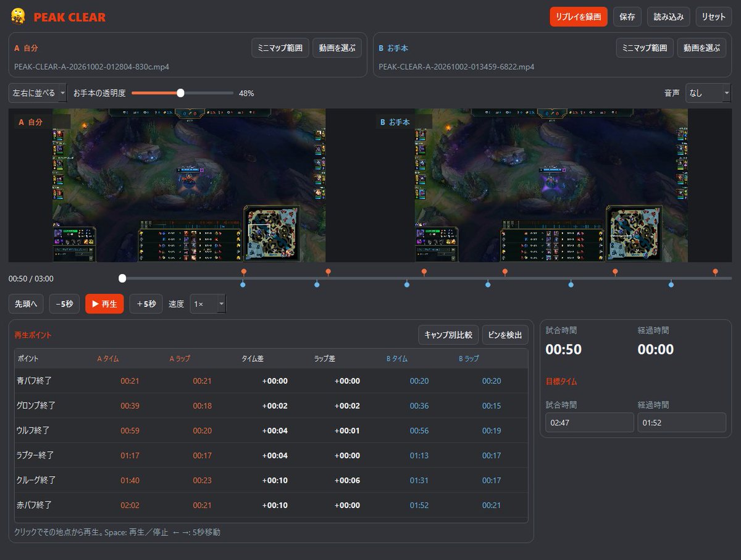Open the 速度 dropdown showing 1×
Viewport: 741px width, 560px height.
pyautogui.click(x=208, y=304)
